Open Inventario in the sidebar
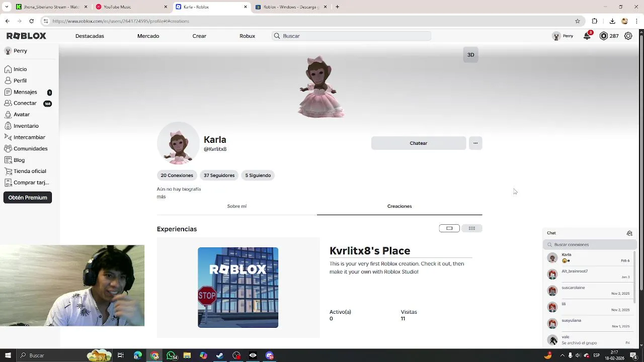Image resolution: width=644 pixels, height=362 pixels. [x=22, y=126]
